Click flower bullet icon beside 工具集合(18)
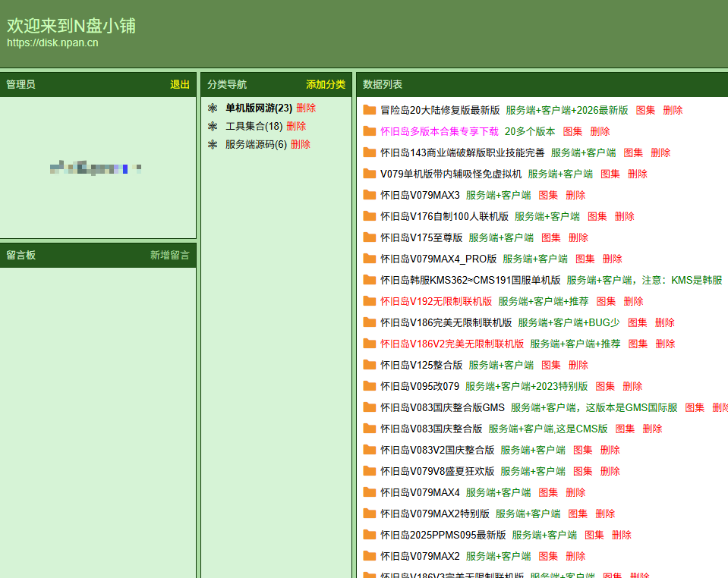The image size is (728, 578). tap(213, 126)
